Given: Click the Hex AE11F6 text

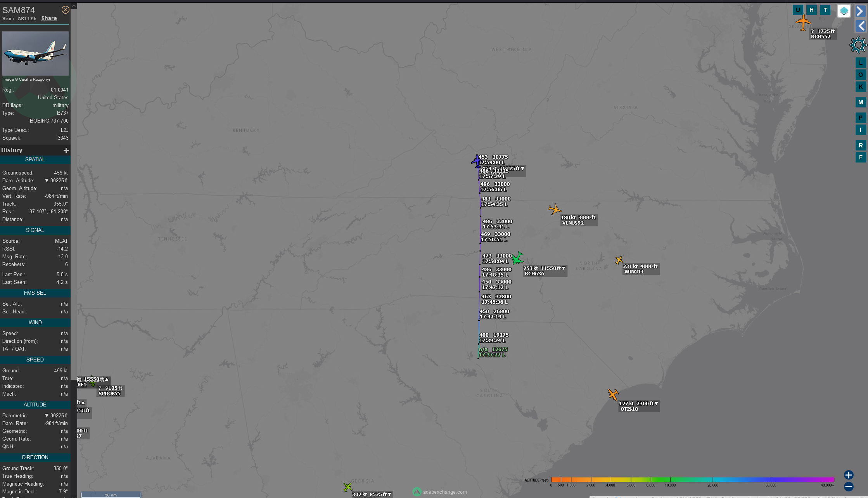Looking at the screenshot, I should pos(19,19).
